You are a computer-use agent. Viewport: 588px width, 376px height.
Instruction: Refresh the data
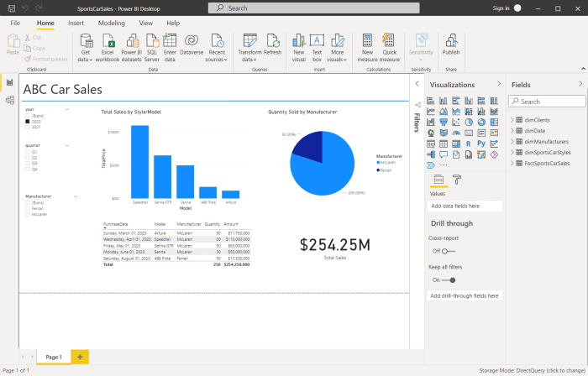(273, 44)
